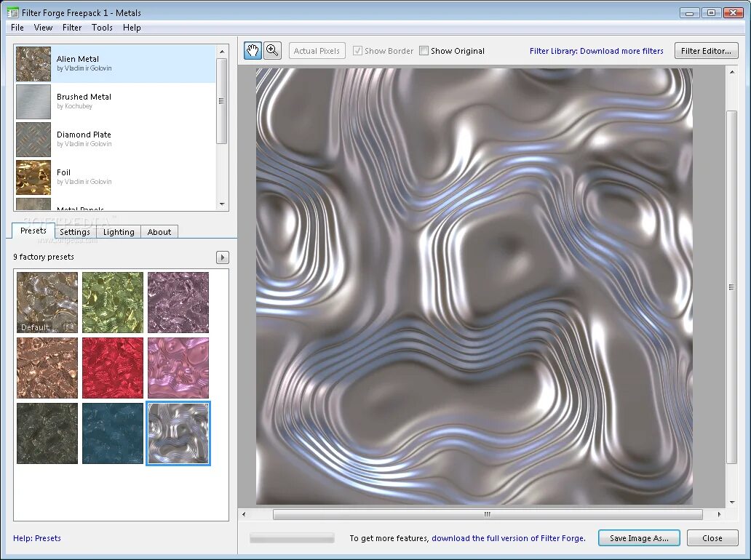
Task: Click Save Image As button
Action: tap(639, 538)
